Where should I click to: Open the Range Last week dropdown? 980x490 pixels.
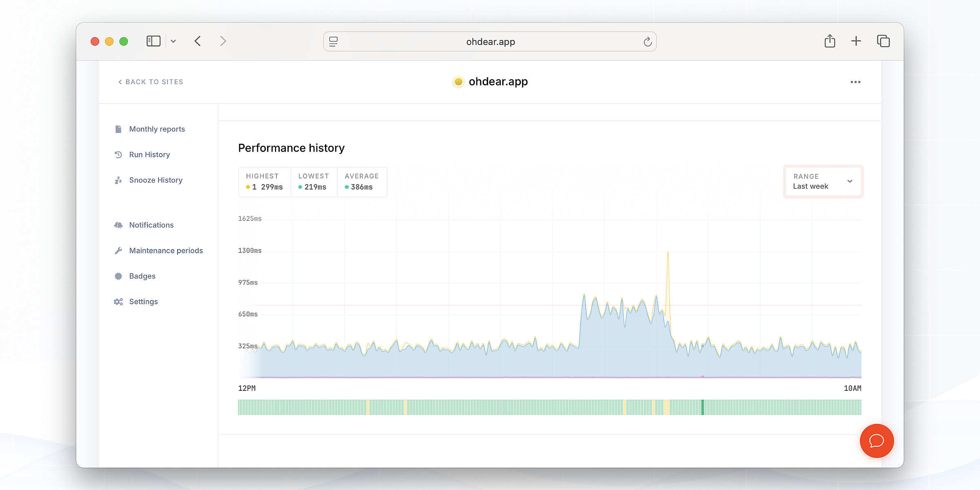(823, 182)
